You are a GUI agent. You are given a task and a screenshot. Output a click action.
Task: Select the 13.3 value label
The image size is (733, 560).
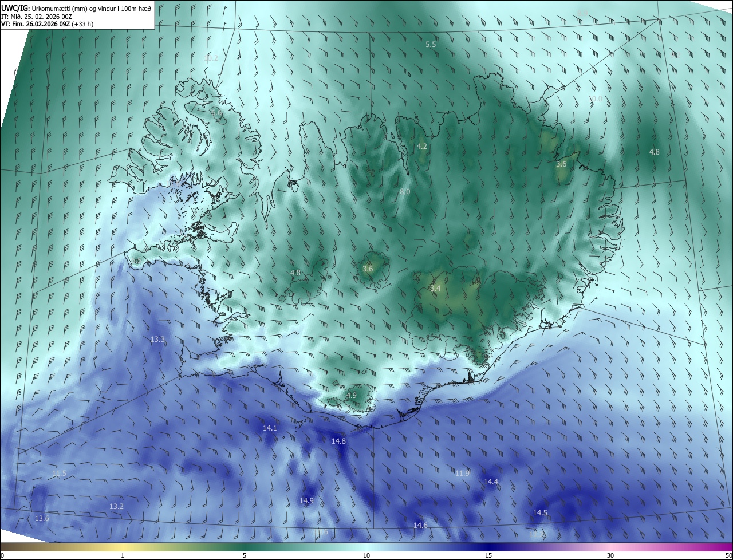coord(157,340)
